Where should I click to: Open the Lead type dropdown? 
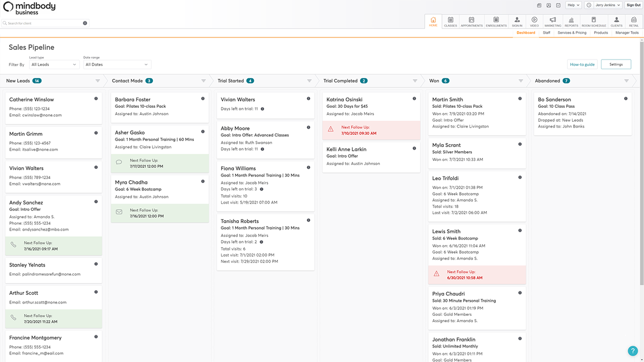(54, 64)
